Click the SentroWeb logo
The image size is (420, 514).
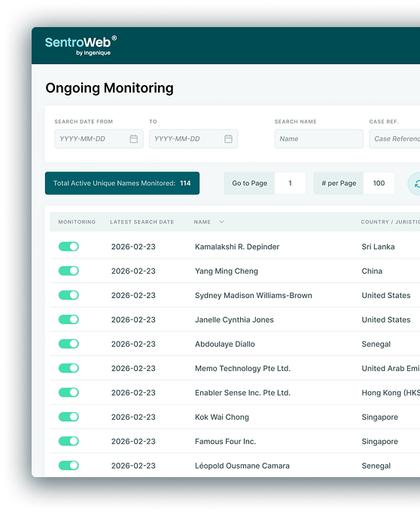(81, 46)
